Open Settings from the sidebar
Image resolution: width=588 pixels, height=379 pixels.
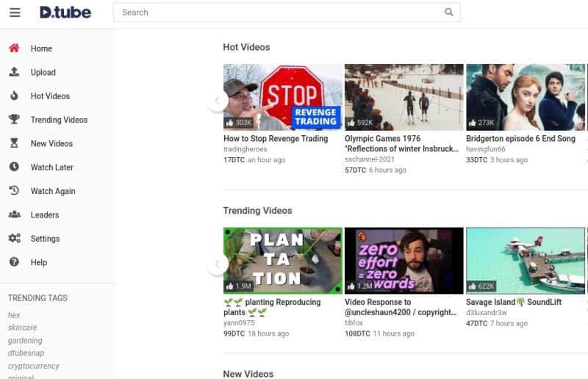[x=45, y=239]
